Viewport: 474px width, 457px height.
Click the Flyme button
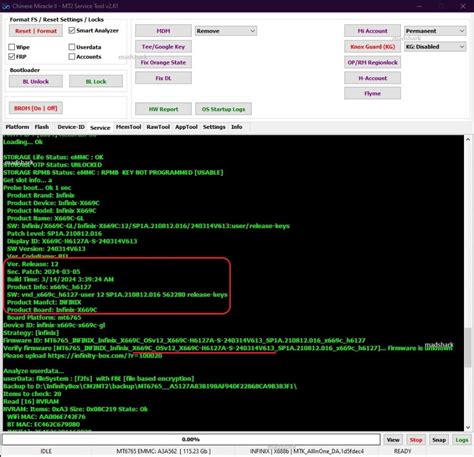(372, 93)
